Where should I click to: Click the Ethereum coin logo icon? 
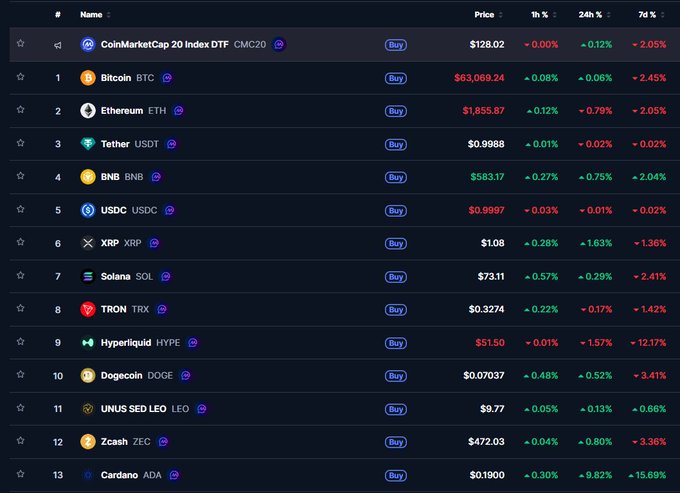(88, 111)
